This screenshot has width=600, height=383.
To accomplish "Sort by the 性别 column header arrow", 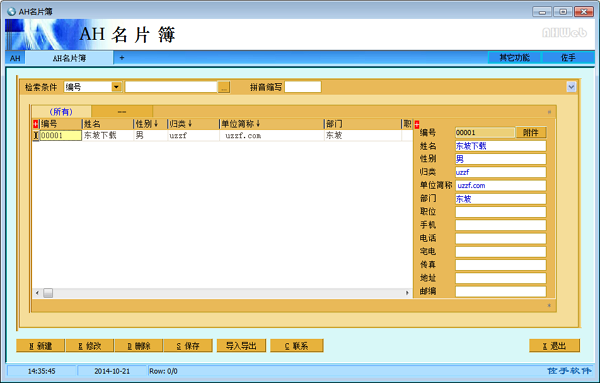I will (156, 124).
